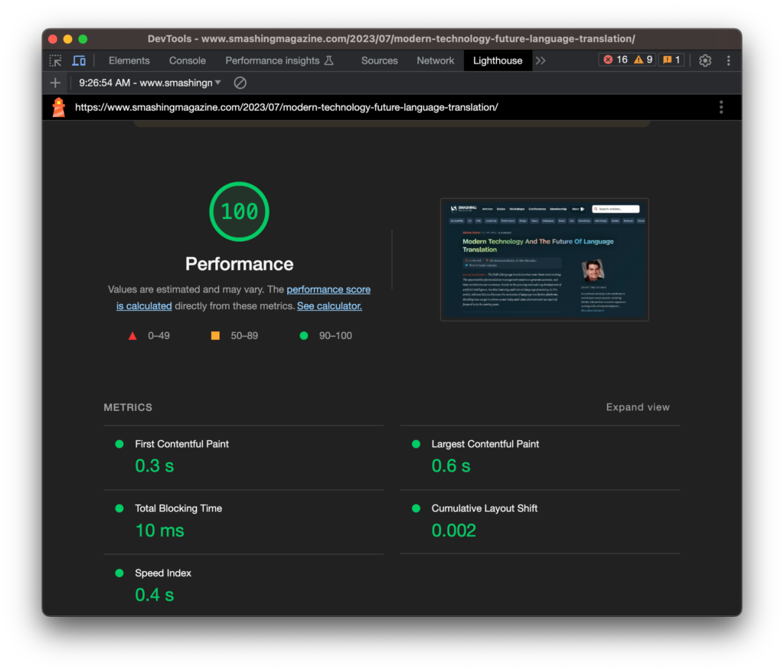Click the green dot beside Speed Index
The width and height of the screenshot is (784, 672).
pos(119,573)
